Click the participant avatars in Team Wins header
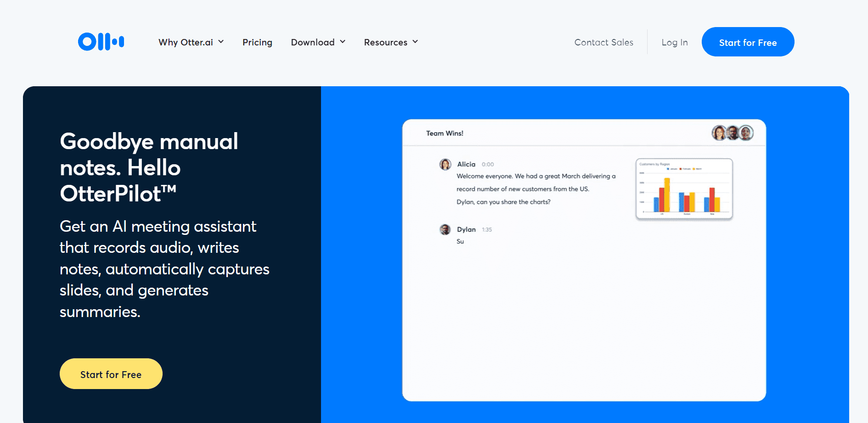This screenshot has width=868, height=423. click(733, 133)
